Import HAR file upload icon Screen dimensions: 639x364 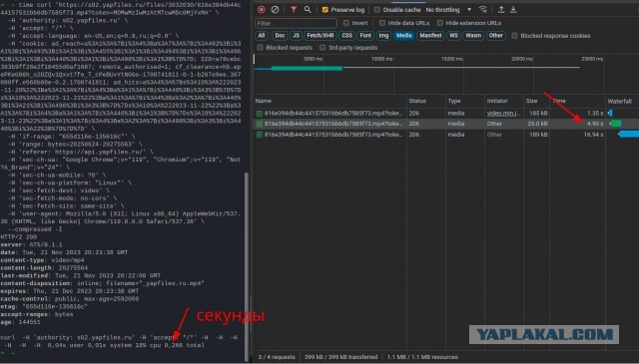pos(501,9)
